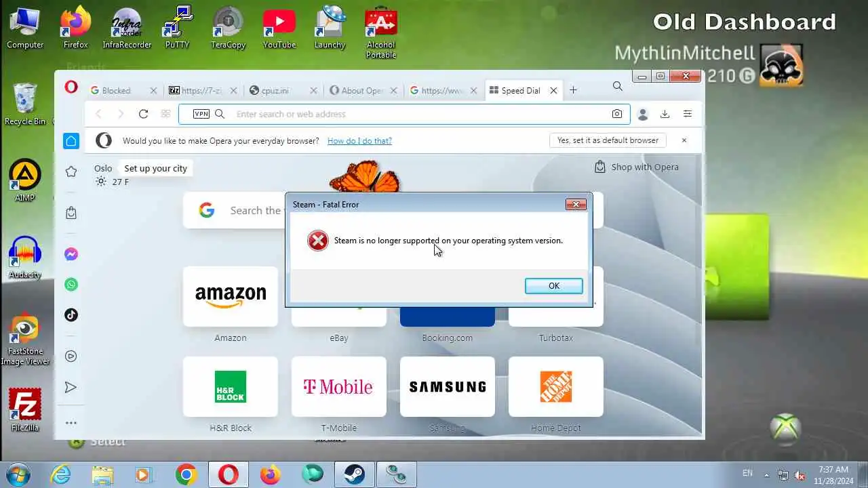Open TikTok in the Opera sidebar
Viewport: 868px width, 488px height.
pyautogui.click(x=71, y=314)
